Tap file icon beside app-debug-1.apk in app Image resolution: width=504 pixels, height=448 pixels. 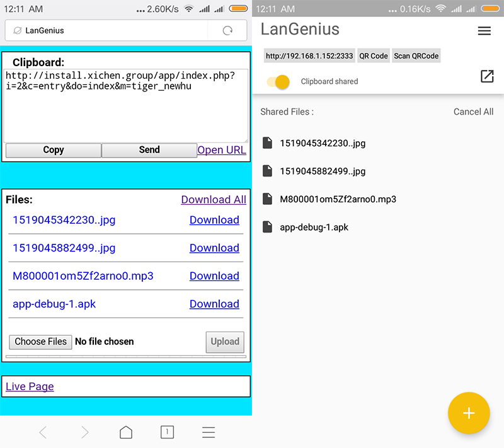click(267, 227)
